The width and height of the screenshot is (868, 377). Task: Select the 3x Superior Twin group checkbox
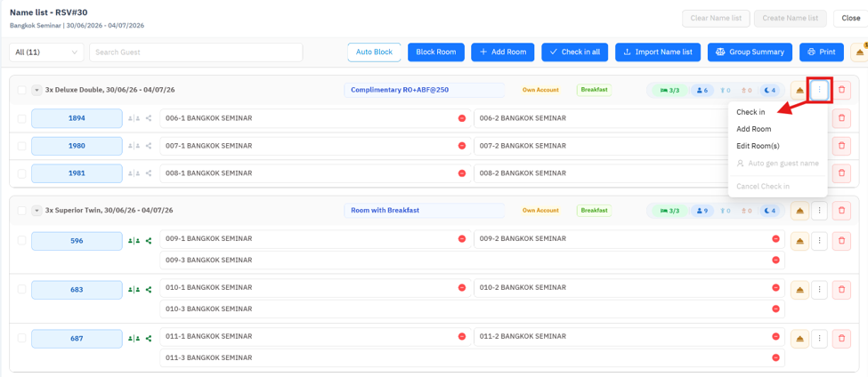[x=21, y=211]
